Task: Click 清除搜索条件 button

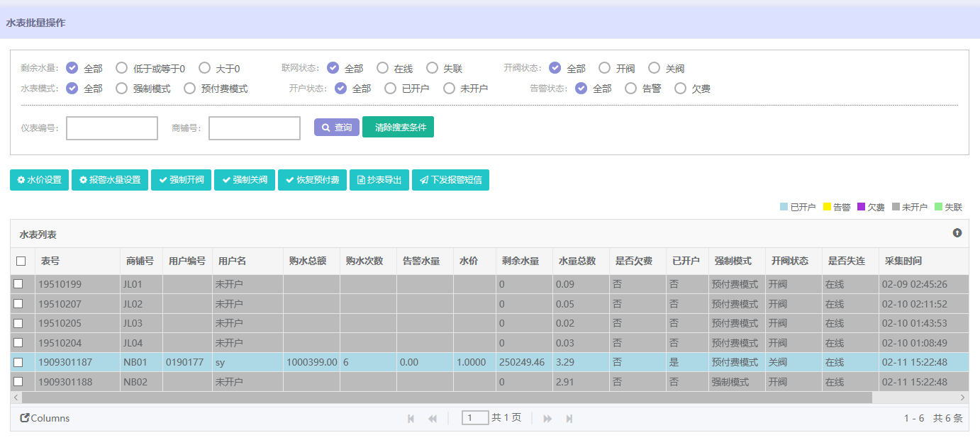Action: point(398,128)
